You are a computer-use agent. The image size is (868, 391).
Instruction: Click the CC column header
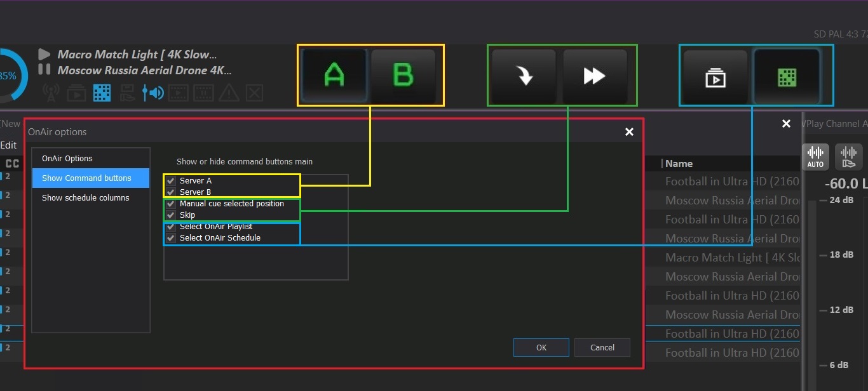pyautogui.click(x=12, y=164)
